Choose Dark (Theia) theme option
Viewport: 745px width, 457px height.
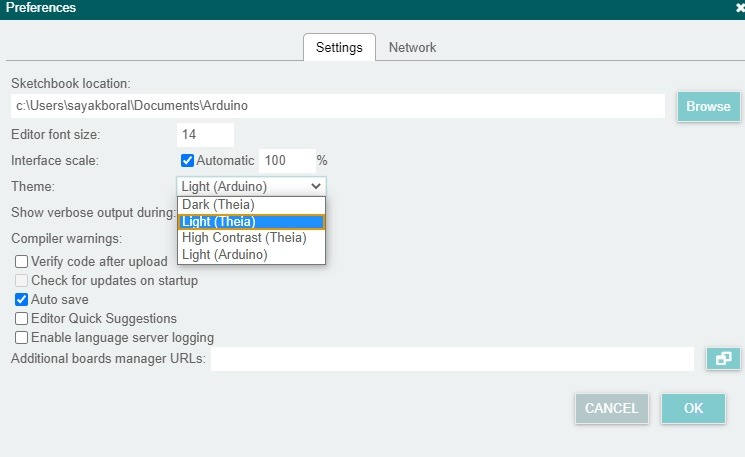pos(251,205)
